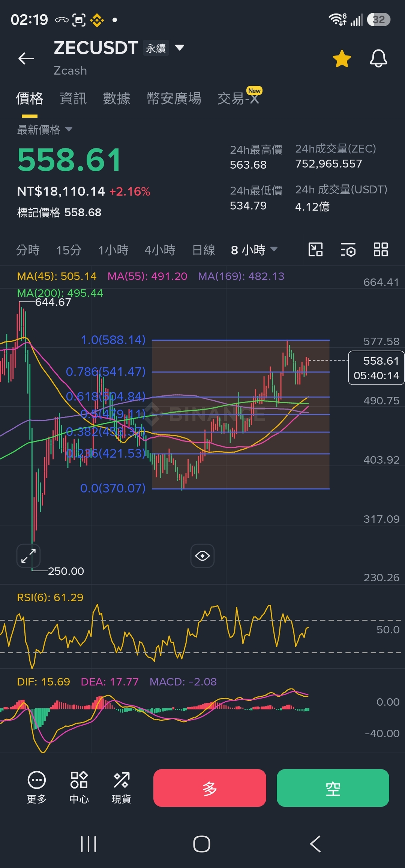Tap the MA(45): 505.14 indicator label
This screenshot has height=868, width=405.
pyautogui.click(x=57, y=276)
